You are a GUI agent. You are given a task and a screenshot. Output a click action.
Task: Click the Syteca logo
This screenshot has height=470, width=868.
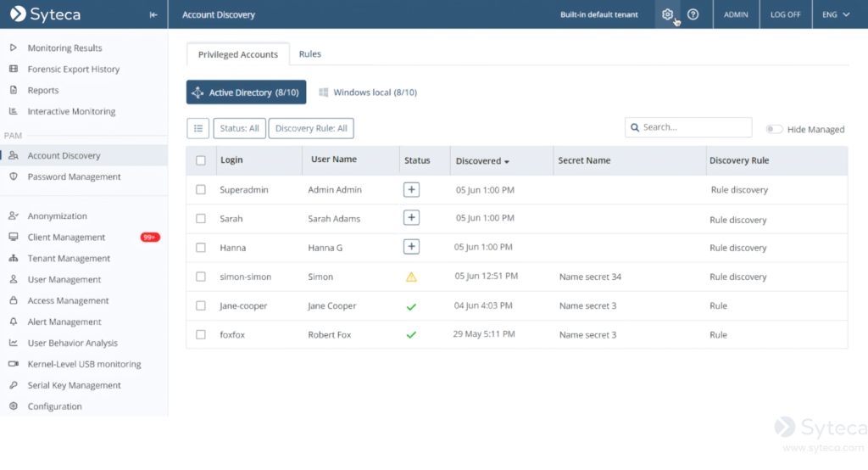(46, 14)
